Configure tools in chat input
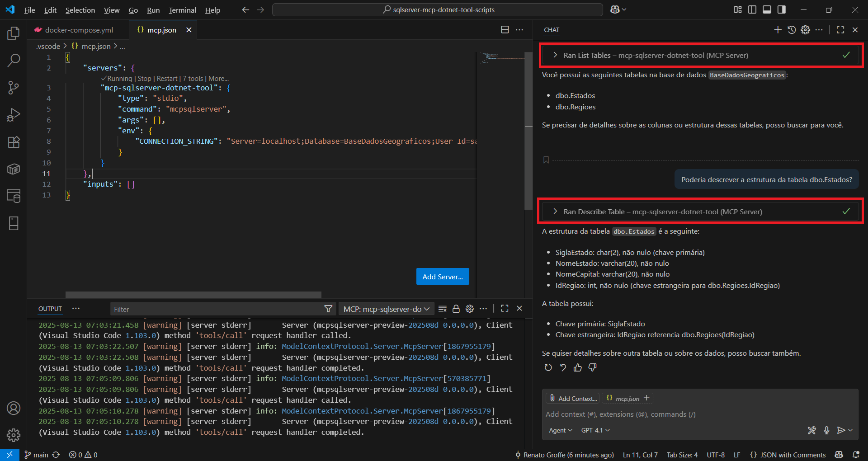Viewport: 868px width, 461px height. click(812, 430)
